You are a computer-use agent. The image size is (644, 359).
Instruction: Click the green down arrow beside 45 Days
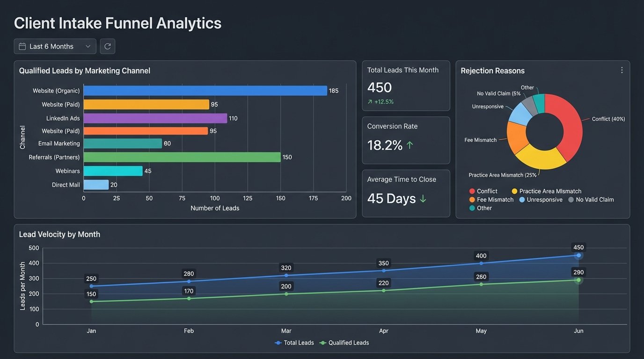coord(423,199)
